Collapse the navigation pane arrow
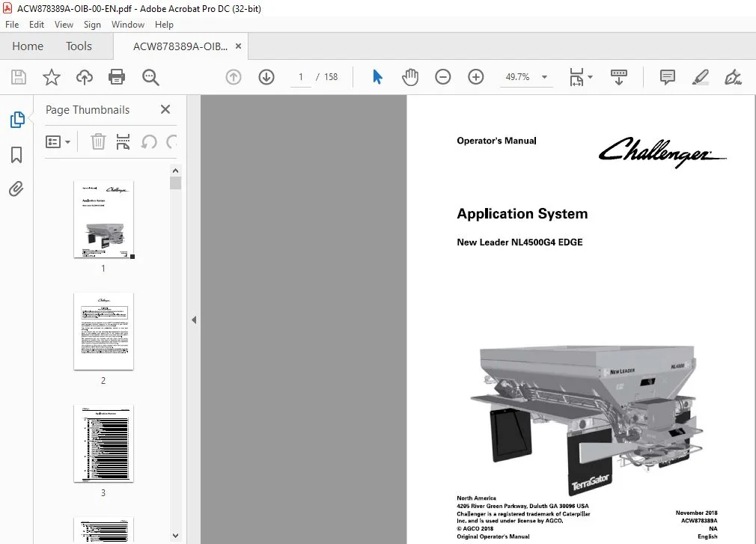756x544 pixels. pyautogui.click(x=194, y=320)
